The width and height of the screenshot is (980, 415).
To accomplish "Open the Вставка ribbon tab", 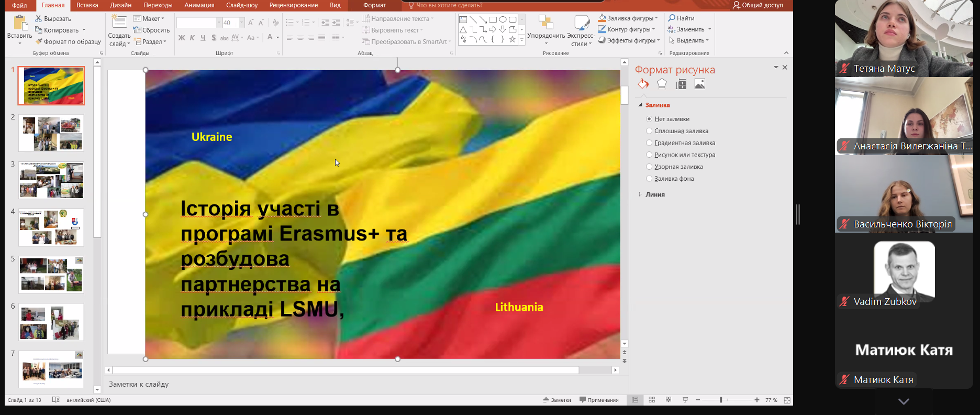I will coord(87,5).
